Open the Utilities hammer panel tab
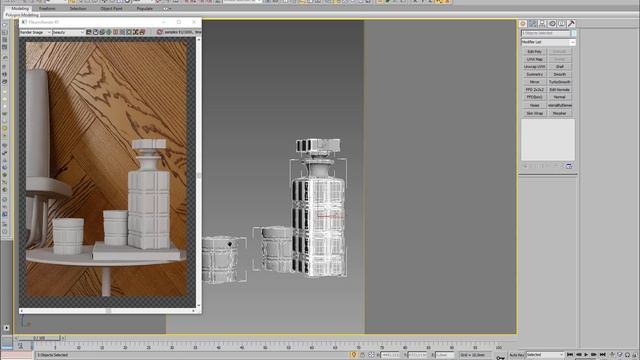Viewport: 640px width, 360px height. pyautogui.click(x=571, y=24)
